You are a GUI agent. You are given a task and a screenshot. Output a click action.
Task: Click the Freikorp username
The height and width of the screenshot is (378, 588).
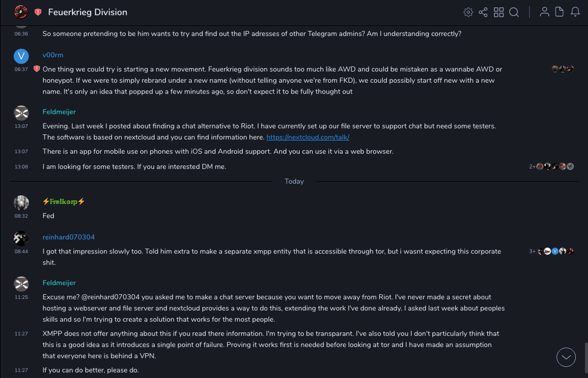pos(63,201)
